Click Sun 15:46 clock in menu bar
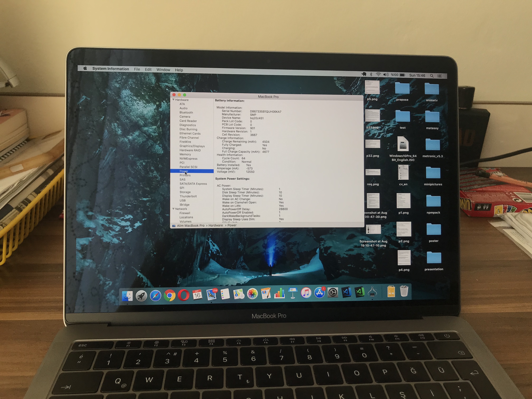The width and height of the screenshot is (532, 399). pos(417,75)
